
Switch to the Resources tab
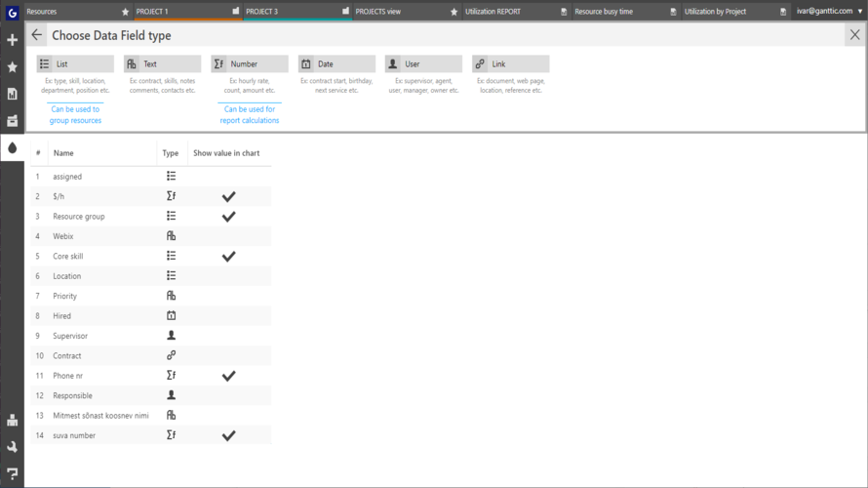click(x=78, y=11)
